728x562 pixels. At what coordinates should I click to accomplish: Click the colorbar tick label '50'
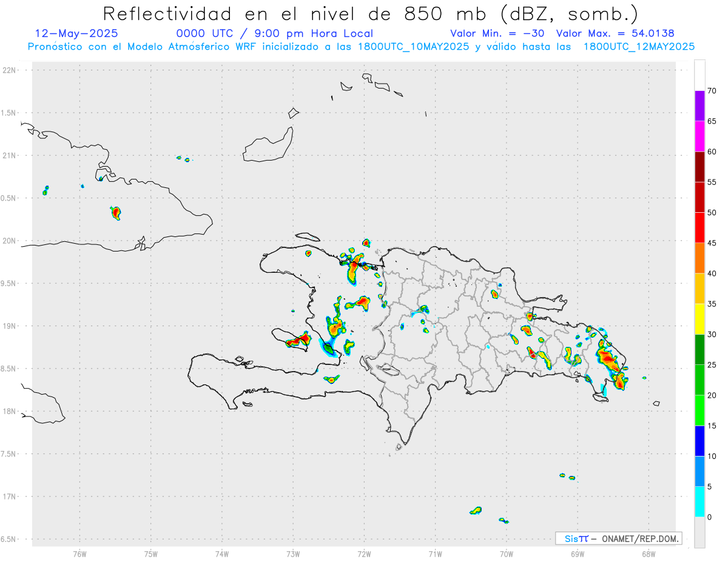(712, 213)
